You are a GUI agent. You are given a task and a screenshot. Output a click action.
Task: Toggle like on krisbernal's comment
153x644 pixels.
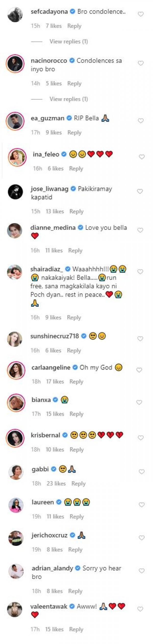[x=141, y=438]
